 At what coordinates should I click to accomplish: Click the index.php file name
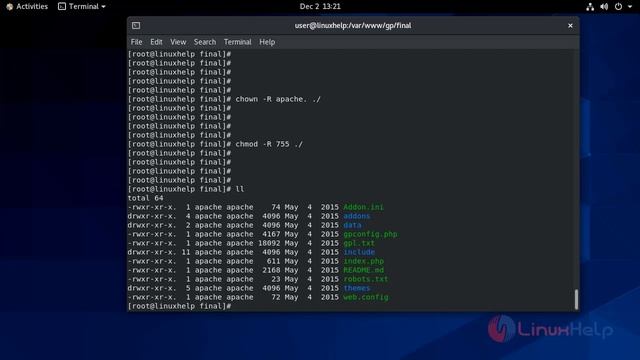(363, 261)
